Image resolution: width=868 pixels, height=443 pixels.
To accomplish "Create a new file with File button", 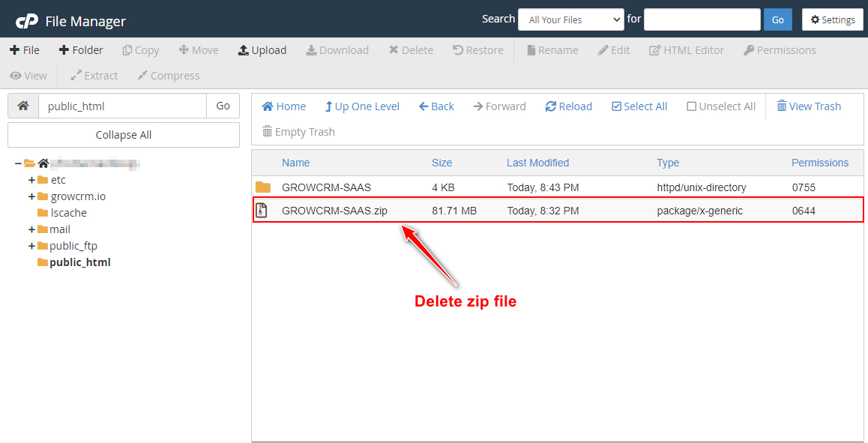I will coord(24,50).
